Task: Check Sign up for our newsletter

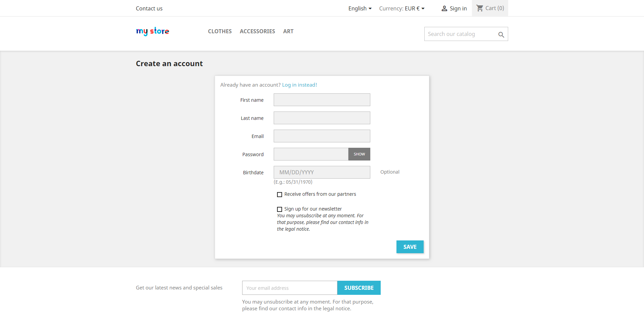Action: [x=279, y=209]
